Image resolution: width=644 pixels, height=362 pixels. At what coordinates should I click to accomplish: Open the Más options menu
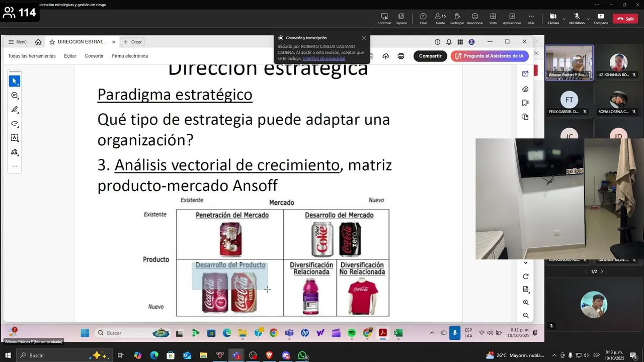531,19
